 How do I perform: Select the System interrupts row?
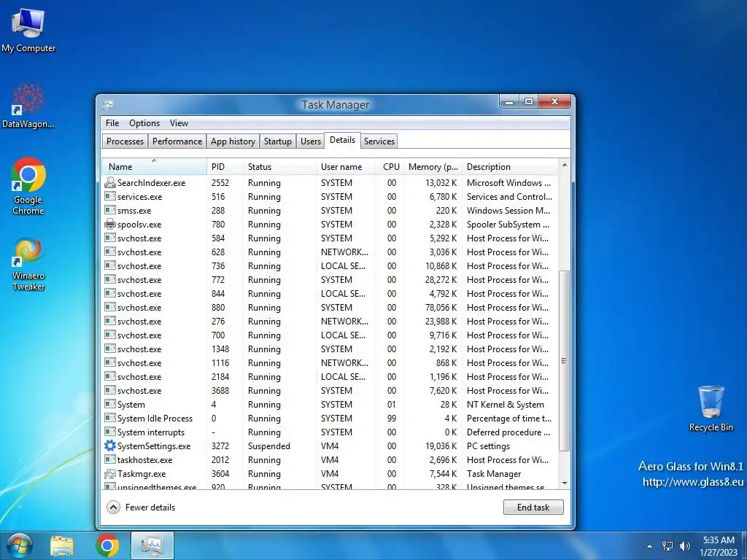(330, 432)
